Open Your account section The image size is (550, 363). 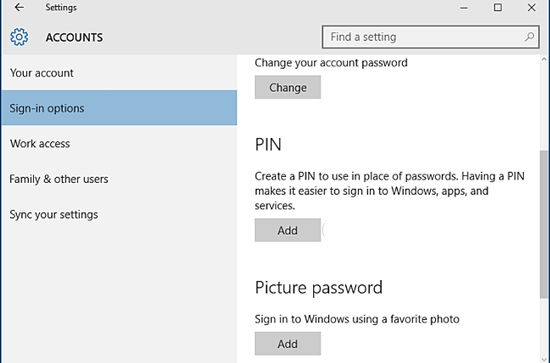pos(119,73)
